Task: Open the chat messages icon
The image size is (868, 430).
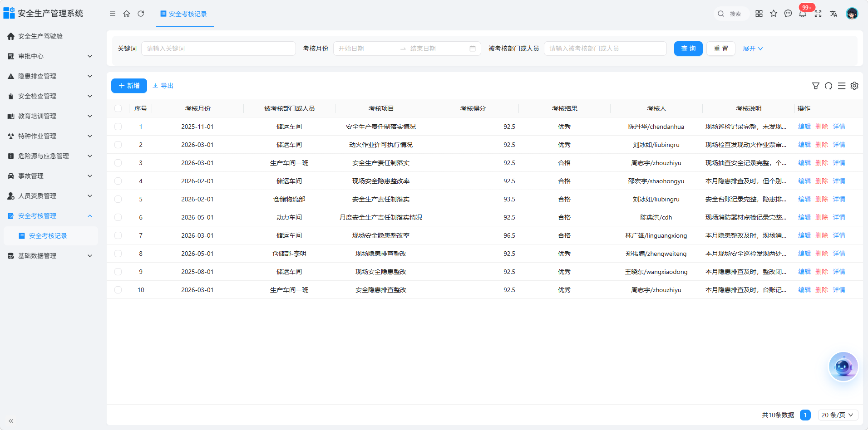Action: [788, 14]
